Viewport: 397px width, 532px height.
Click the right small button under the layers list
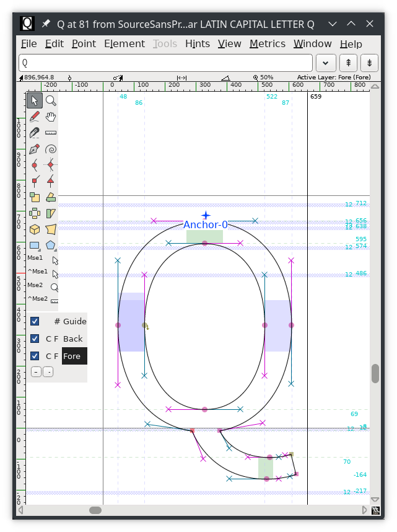tap(48, 372)
